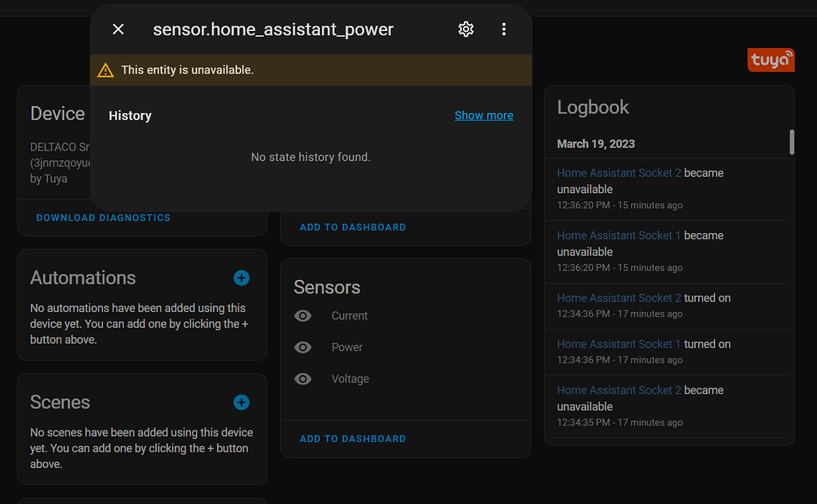The width and height of the screenshot is (817, 504).
Task: Click the warning triangle icon
Action: pyautogui.click(x=104, y=69)
